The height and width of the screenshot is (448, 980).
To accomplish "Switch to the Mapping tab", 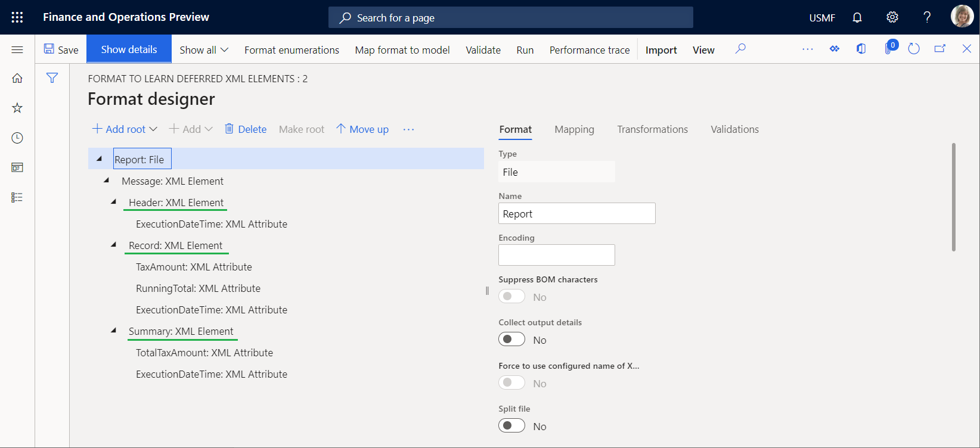I will coord(574,129).
